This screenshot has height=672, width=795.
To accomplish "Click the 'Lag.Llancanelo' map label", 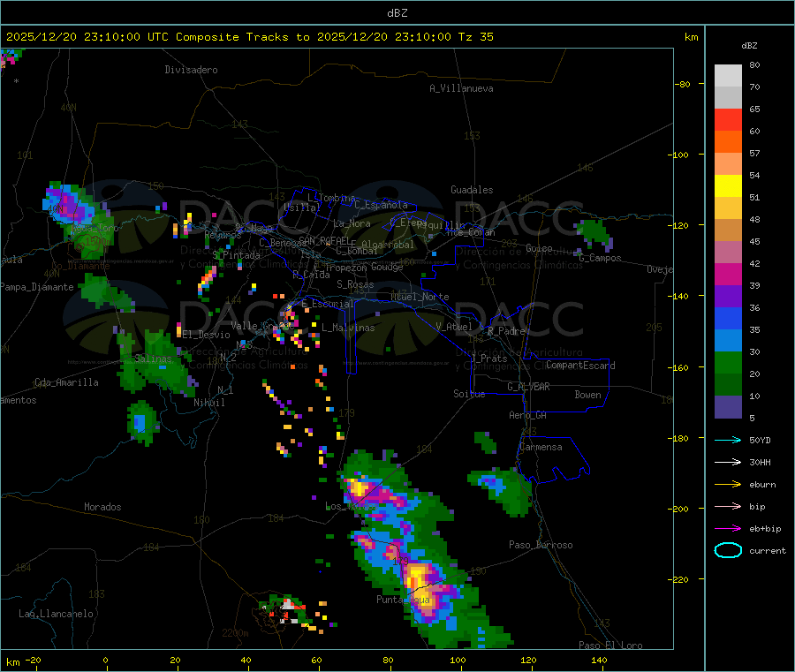I will coord(57,614).
